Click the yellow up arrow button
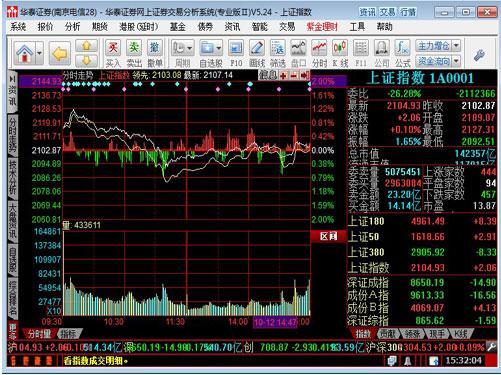501x375 pixels. [x=87, y=46]
